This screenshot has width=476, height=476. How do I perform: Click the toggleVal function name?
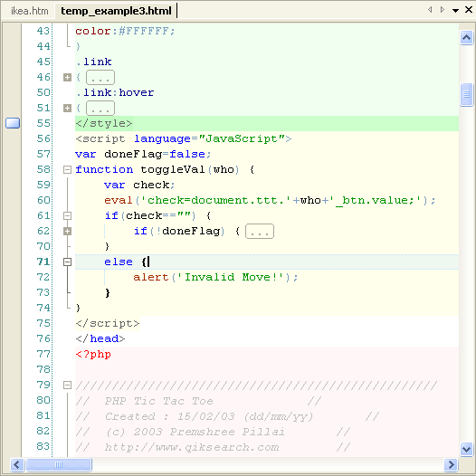(x=173, y=169)
